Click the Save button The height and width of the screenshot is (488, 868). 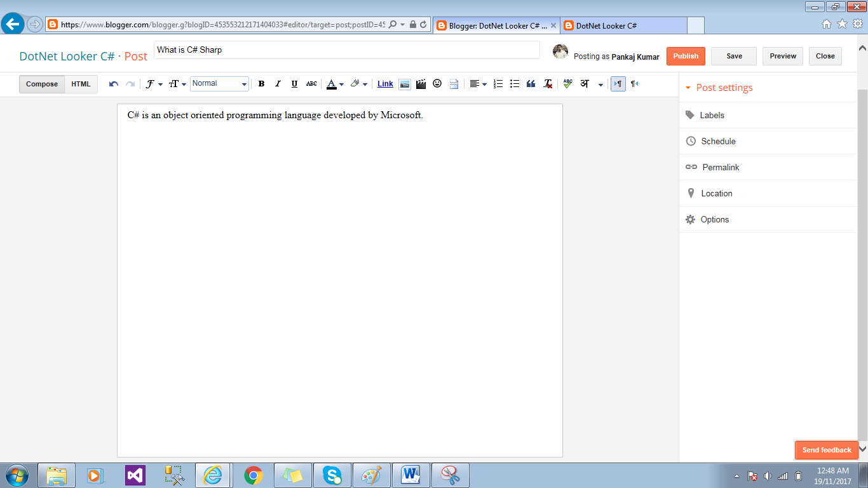pos(734,56)
